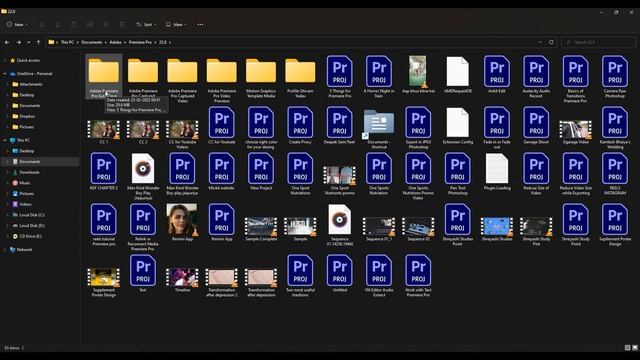
Task: Open the 'Deepak Saini Reel' project
Action: [340, 125]
